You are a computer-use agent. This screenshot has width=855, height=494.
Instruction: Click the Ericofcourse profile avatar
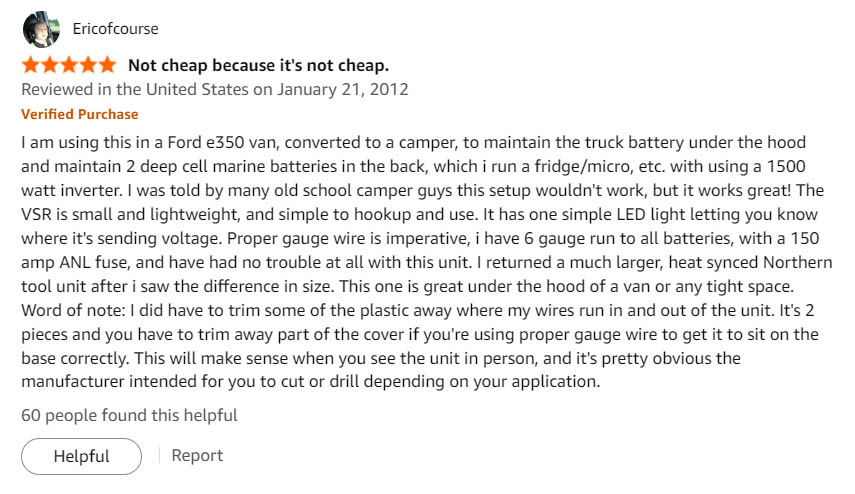(39, 29)
